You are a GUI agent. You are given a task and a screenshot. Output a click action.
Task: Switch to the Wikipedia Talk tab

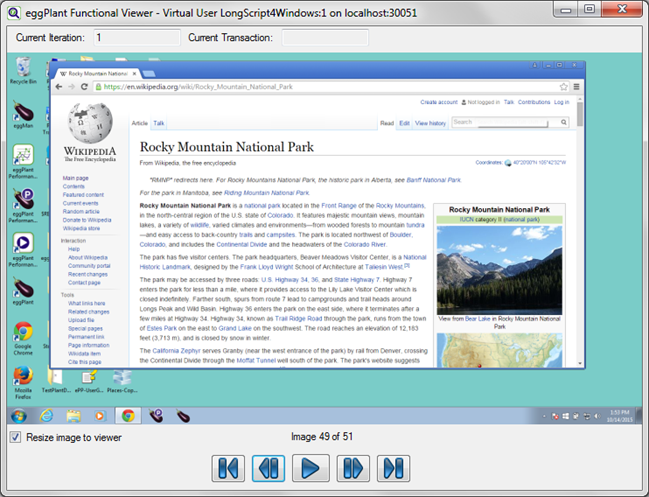(x=159, y=123)
